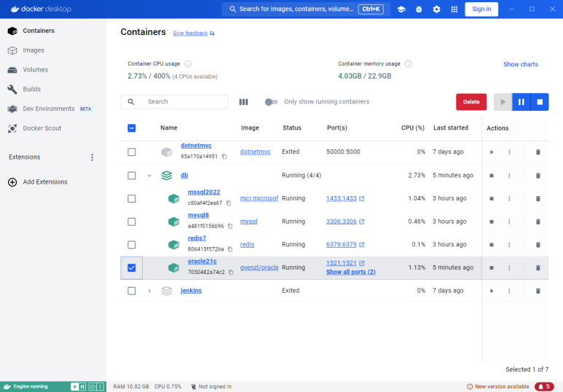The height and width of the screenshot is (392, 563).
Task: Delete redis7 with trash icon
Action: [538, 245]
